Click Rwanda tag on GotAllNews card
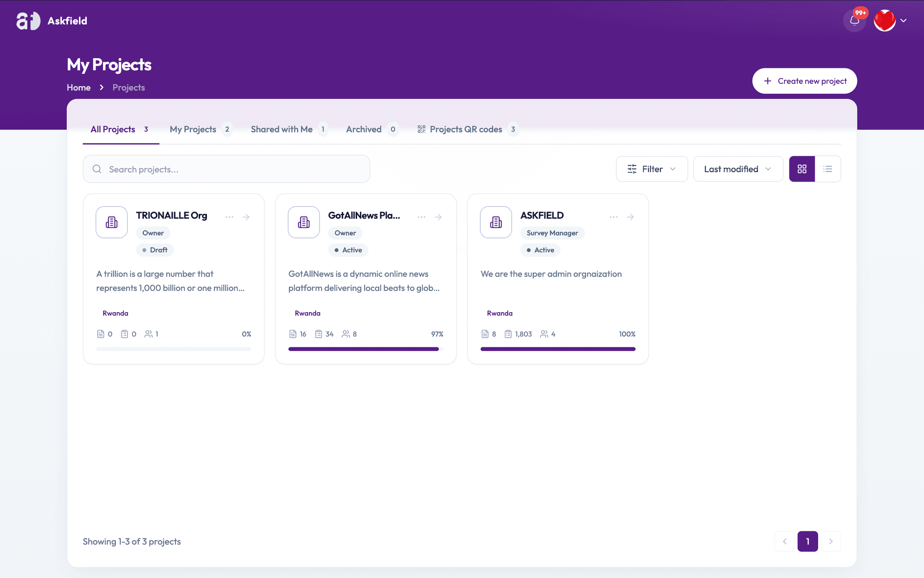Screen dimensions: 924x578 (x=308, y=313)
